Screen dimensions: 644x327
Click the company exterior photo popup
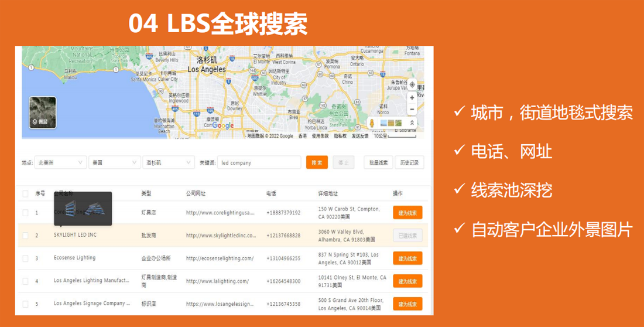[x=83, y=209]
